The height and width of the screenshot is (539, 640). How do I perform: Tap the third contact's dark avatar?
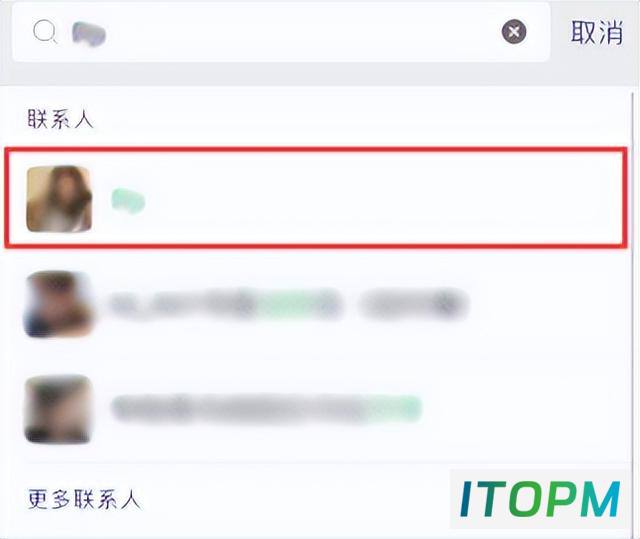pyautogui.click(x=58, y=409)
